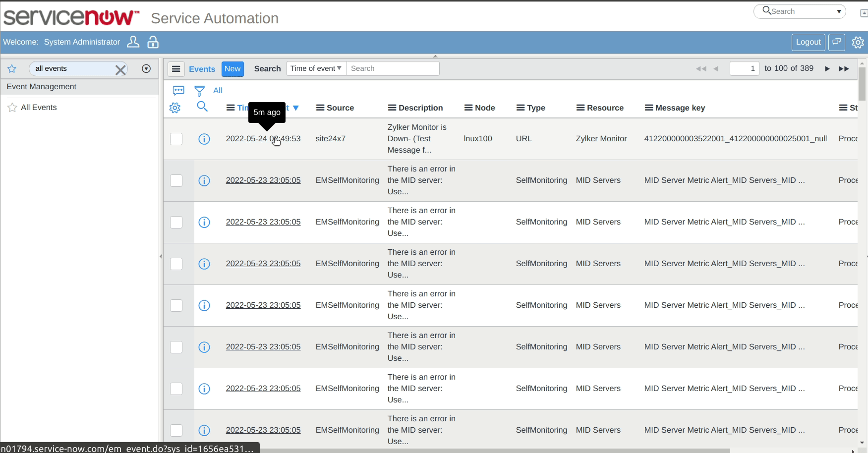The height and width of the screenshot is (453, 868).
Task: Click the pop-out window icon next to Logout
Action: click(836, 42)
